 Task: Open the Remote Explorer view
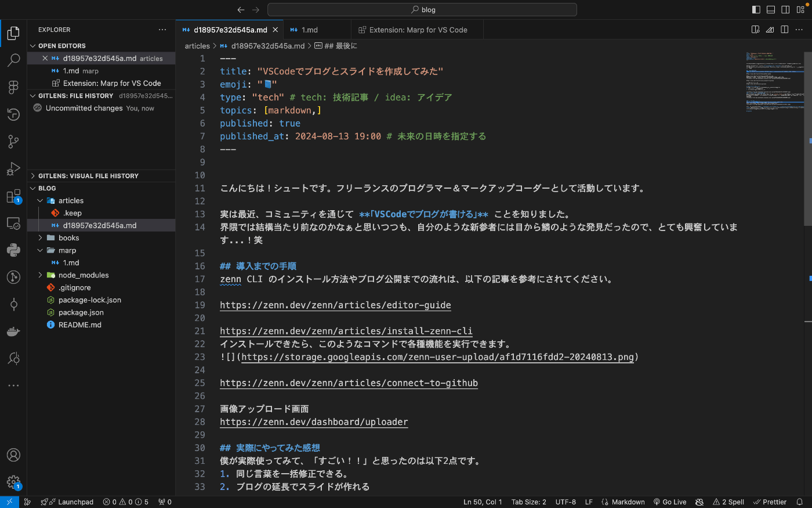(13, 224)
